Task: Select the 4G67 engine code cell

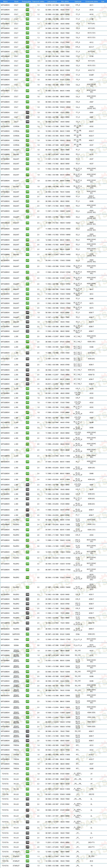Action: [92, 102]
